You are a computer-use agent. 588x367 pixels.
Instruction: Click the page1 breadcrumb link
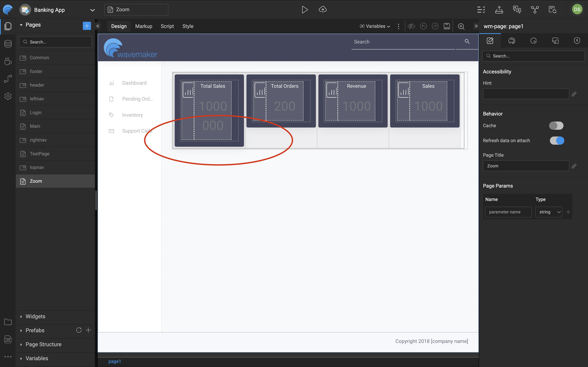pos(115,361)
